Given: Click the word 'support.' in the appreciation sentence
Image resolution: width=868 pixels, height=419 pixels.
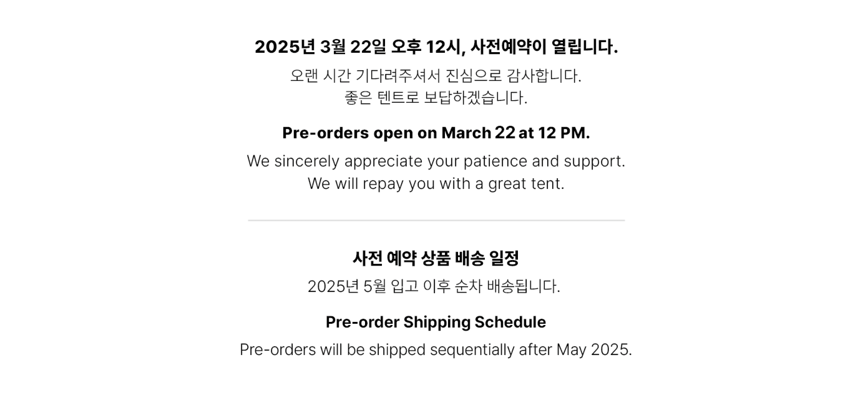Looking at the screenshot, I should pos(595,161).
